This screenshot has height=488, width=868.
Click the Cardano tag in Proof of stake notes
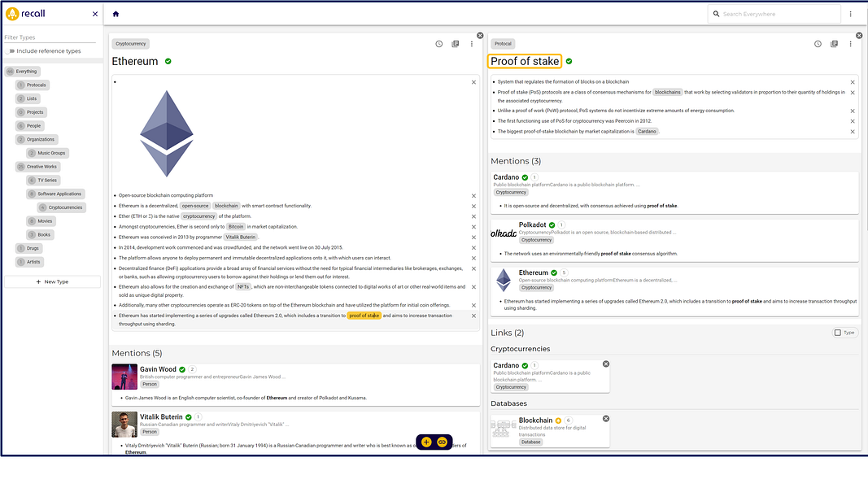(x=647, y=132)
